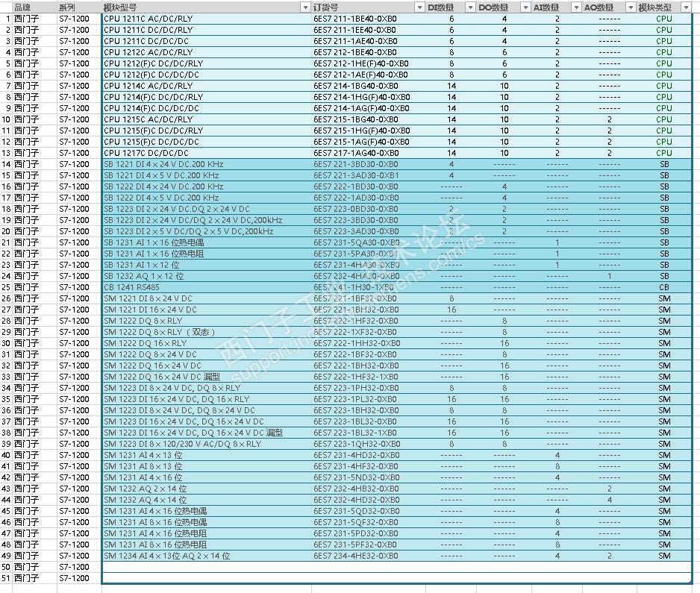The width and height of the screenshot is (700, 593).
Task: Select cell CPU 1214(F)C DC/DC/DC
Action: (207, 108)
